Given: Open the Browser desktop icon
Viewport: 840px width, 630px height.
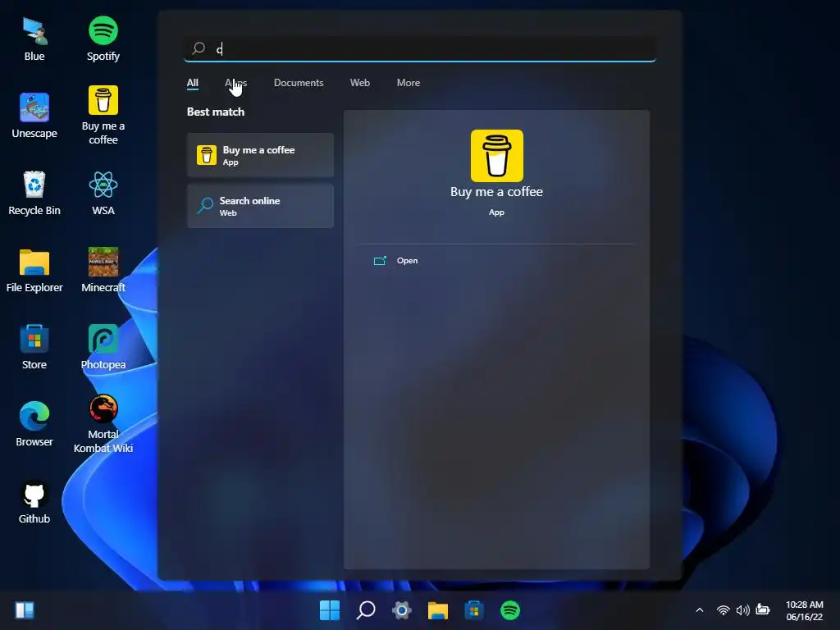Looking at the screenshot, I should [34, 424].
